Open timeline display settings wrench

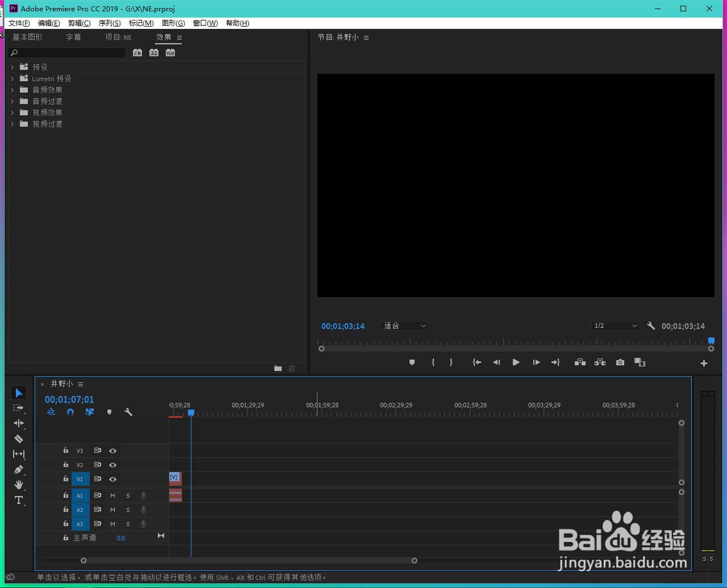(128, 412)
